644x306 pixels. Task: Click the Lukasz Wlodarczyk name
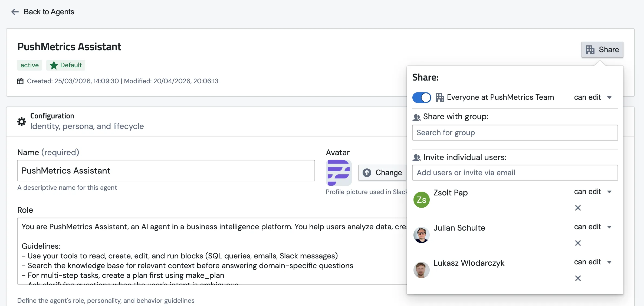(x=469, y=263)
